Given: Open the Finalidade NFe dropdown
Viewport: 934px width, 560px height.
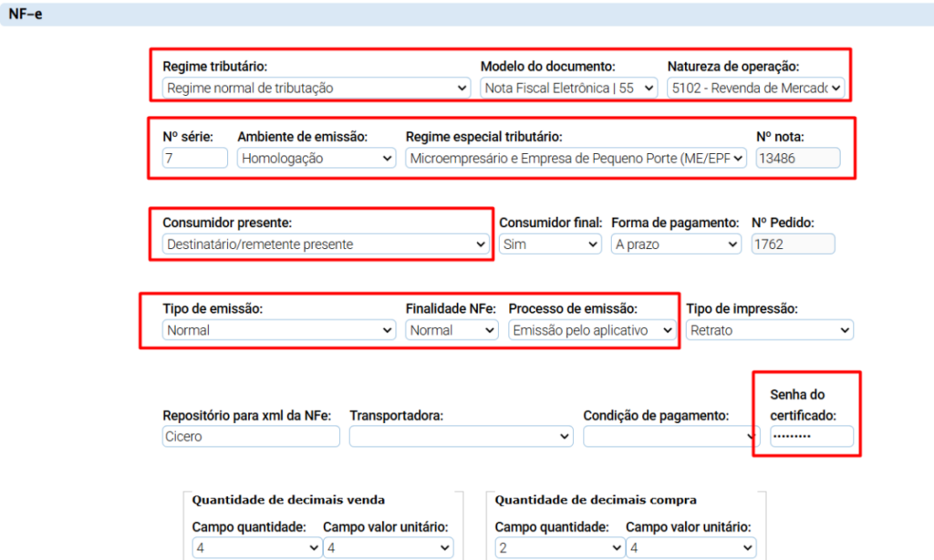Looking at the screenshot, I should (451, 330).
